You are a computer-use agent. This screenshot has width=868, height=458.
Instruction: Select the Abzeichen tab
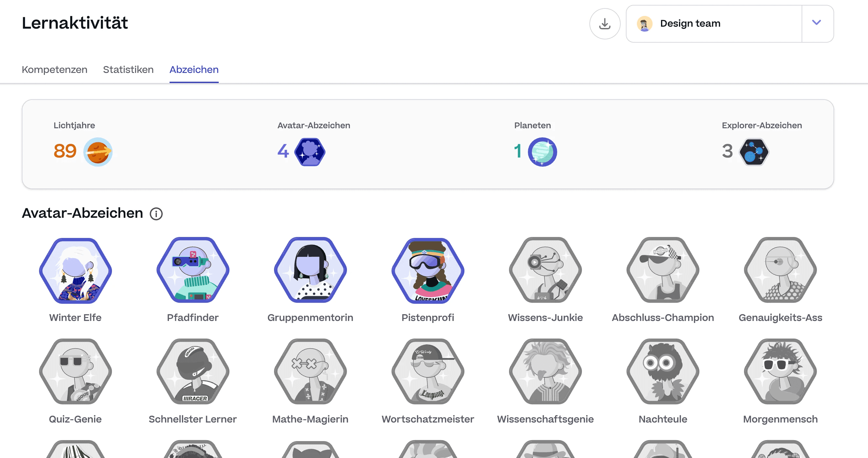(x=194, y=69)
